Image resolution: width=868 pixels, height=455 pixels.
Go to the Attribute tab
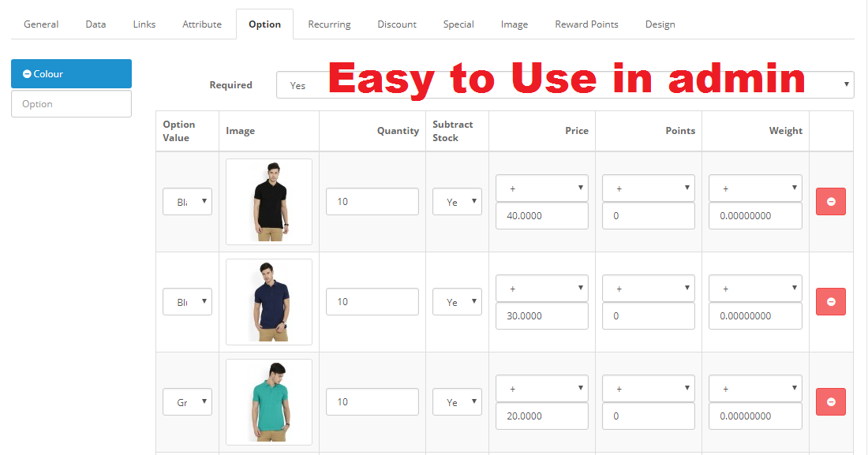click(202, 24)
